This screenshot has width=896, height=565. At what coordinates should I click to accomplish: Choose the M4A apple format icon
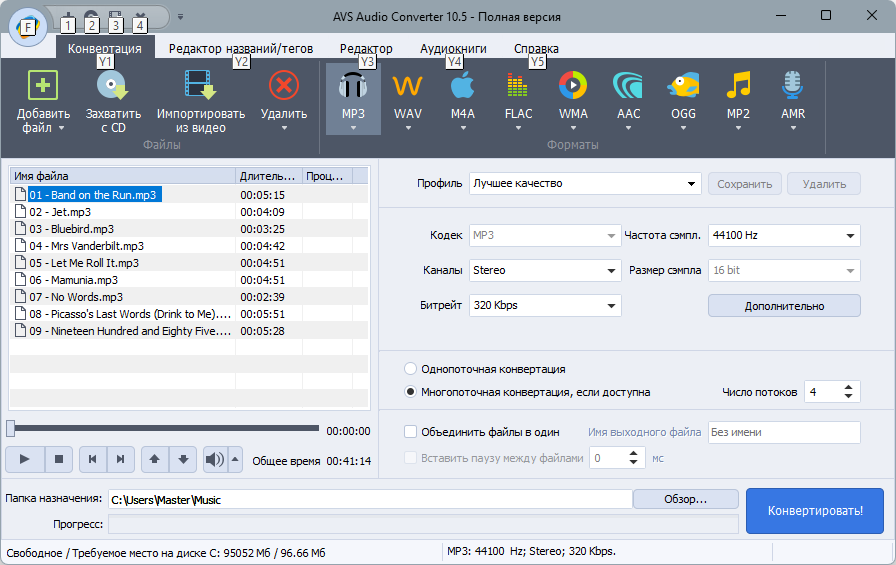pyautogui.click(x=462, y=86)
